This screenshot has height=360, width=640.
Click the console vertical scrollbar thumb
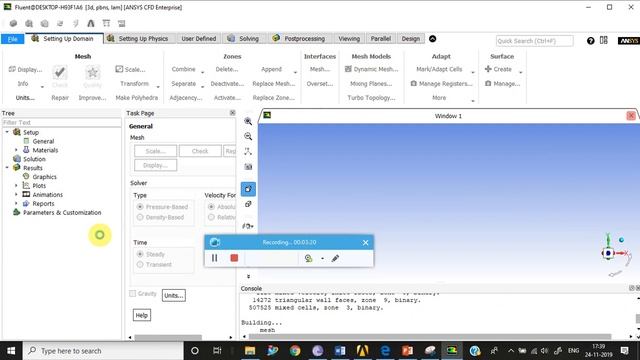[x=638, y=318]
